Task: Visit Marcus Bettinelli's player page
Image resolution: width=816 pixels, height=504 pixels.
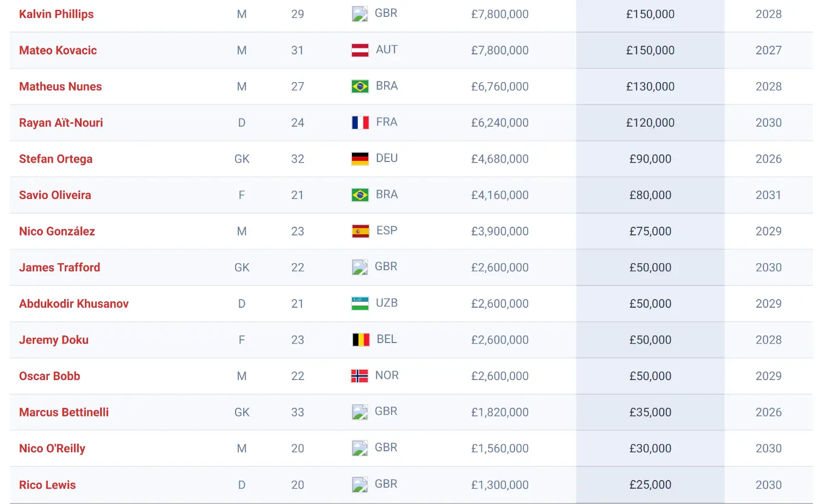Action: (x=64, y=412)
